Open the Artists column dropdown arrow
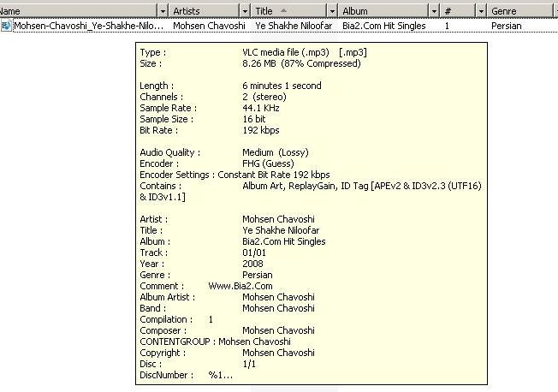This screenshot has width=558, height=392. point(245,11)
